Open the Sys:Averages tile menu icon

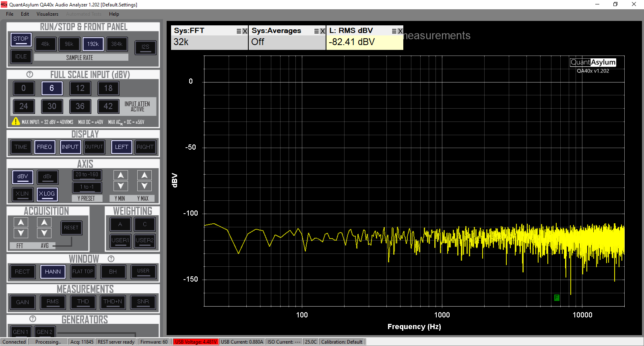316,31
